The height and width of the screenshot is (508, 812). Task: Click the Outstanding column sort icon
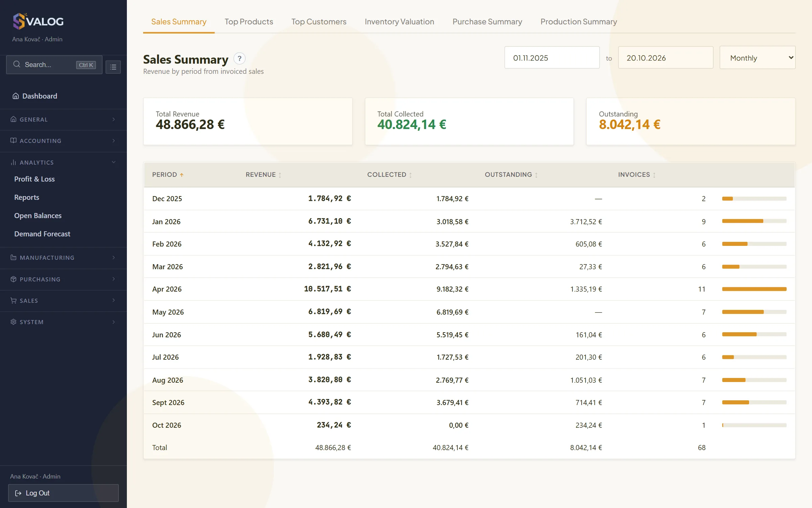pos(536,175)
